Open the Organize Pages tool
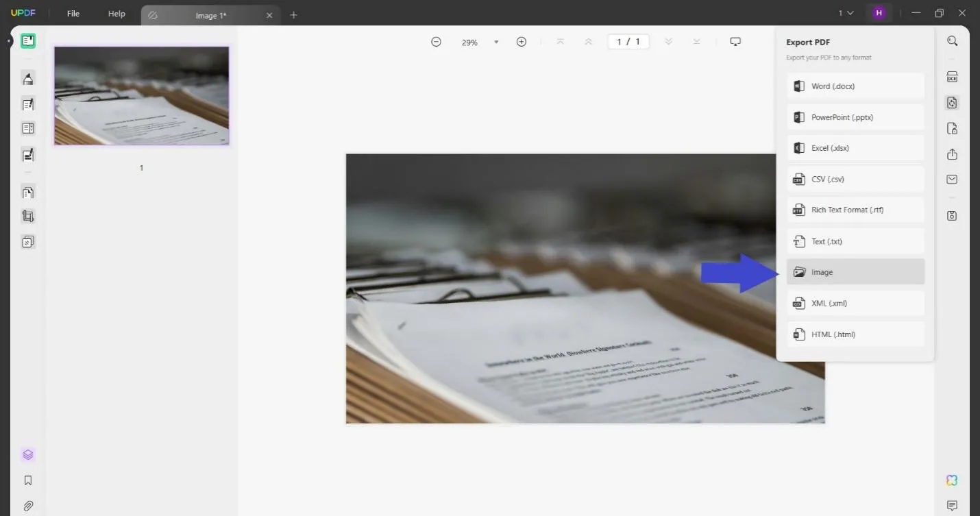This screenshot has width=980, height=516. 28,193
